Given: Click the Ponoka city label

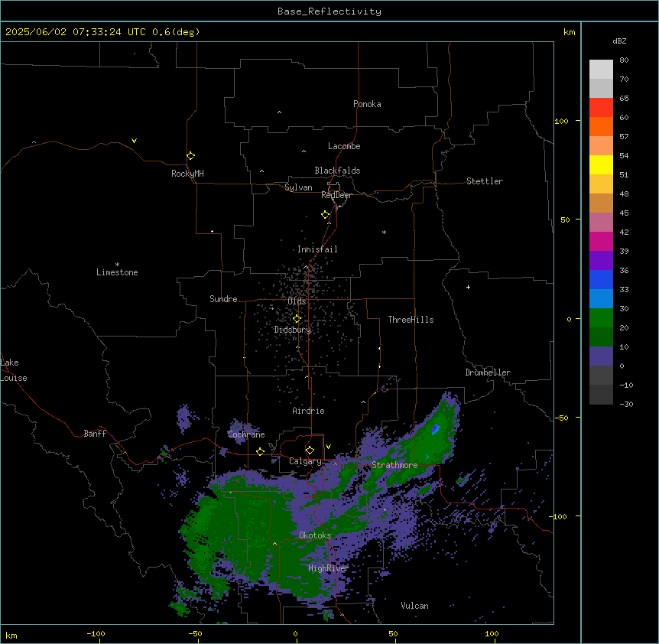Looking at the screenshot, I should tap(367, 104).
